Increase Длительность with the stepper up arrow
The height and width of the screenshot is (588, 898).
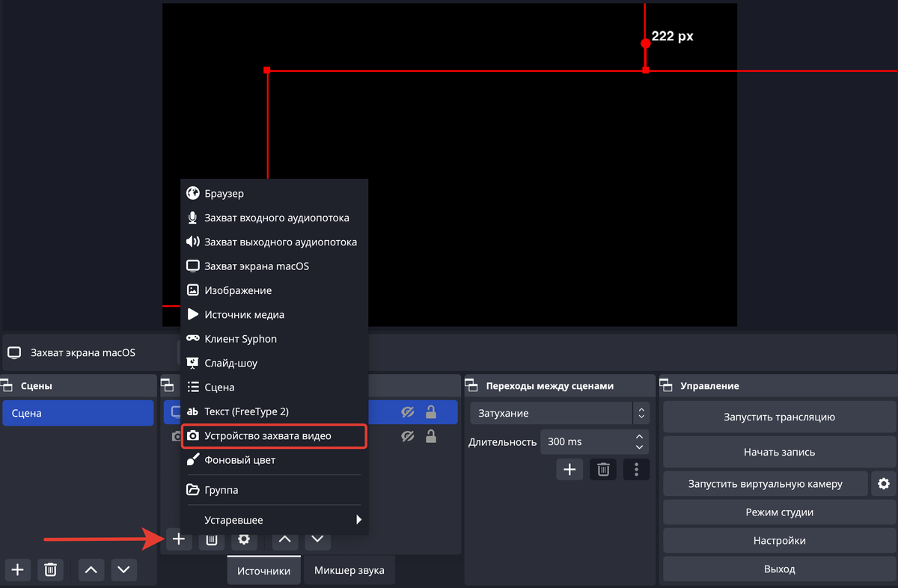click(x=639, y=437)
